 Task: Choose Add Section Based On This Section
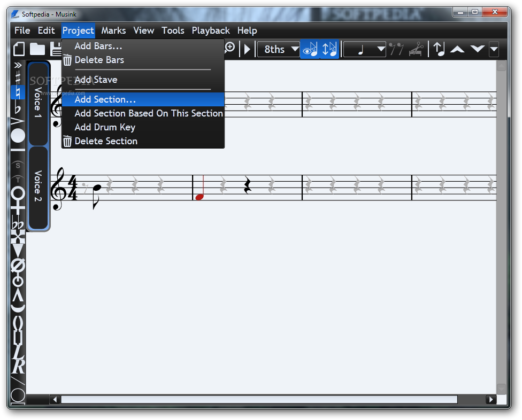[143, 113]
